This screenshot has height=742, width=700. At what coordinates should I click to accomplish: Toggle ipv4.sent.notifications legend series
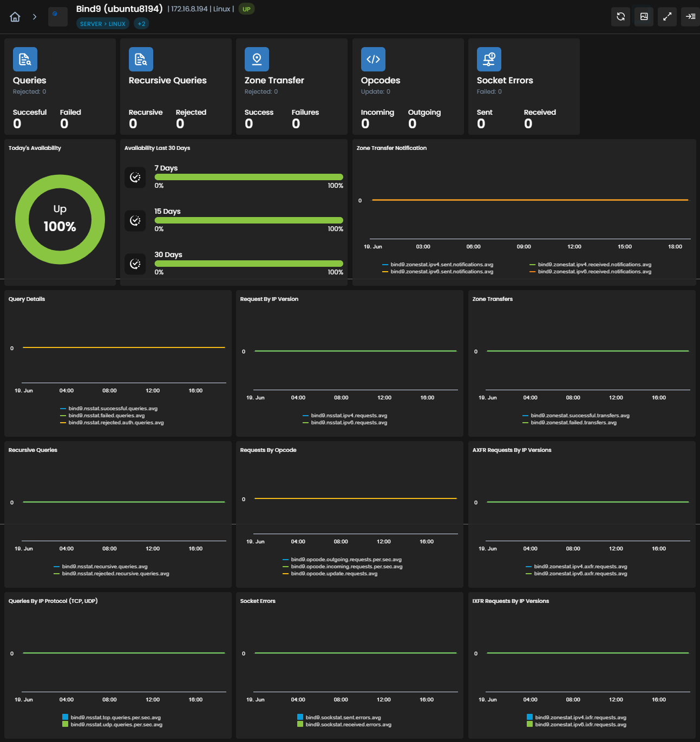(438, 265)
